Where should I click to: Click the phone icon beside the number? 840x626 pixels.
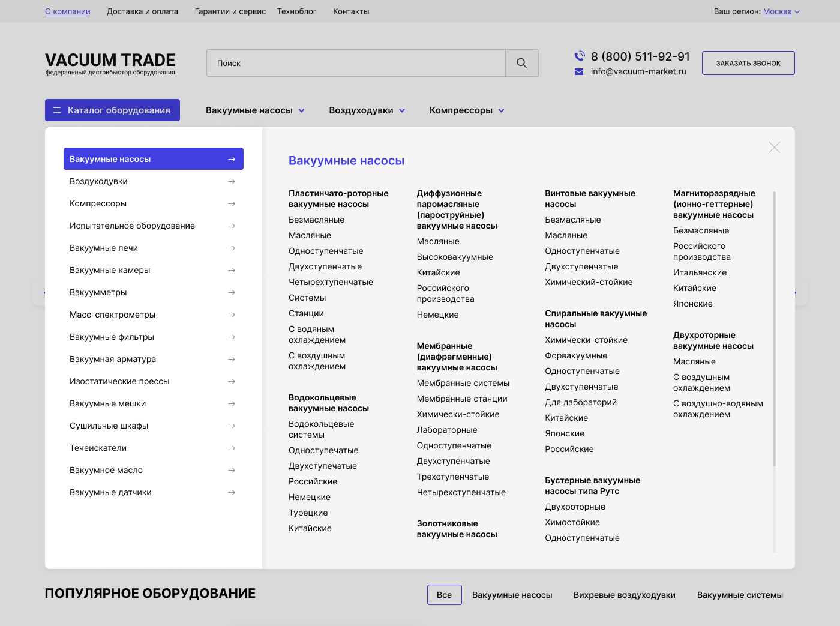579,56
